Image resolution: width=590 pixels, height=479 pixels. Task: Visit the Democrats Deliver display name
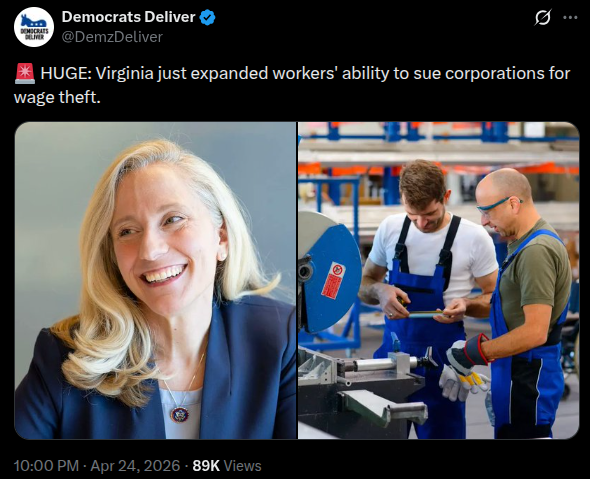click(x=128, y=17)
